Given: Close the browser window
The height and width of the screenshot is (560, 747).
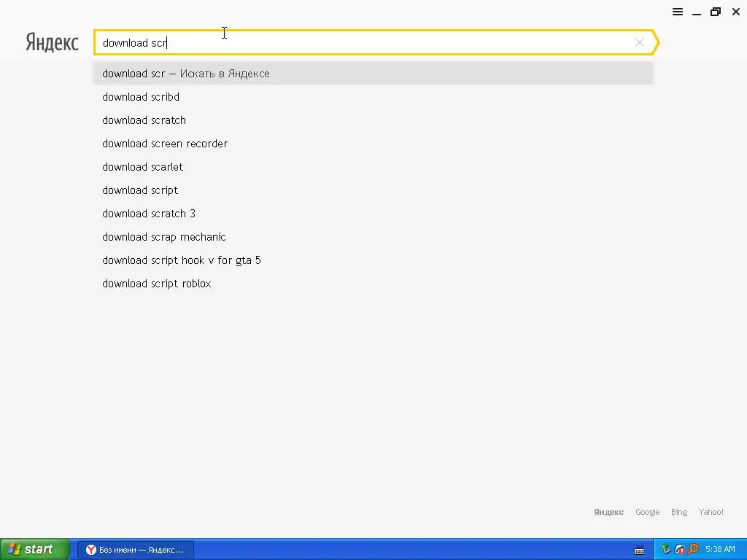Looking at the screenshot, I should pyautogui.click(x=735, y=12).
